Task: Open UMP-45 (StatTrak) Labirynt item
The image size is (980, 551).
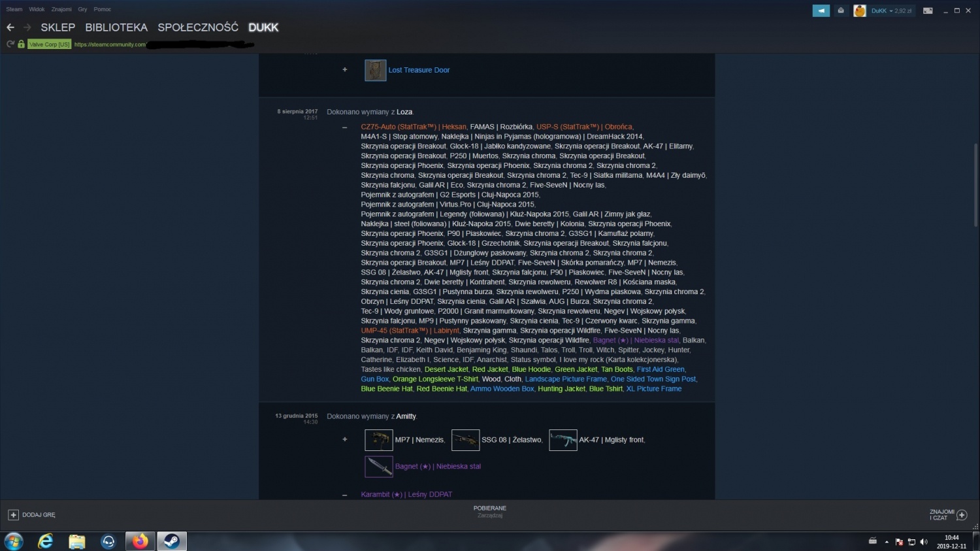Action: click(410, 331)
